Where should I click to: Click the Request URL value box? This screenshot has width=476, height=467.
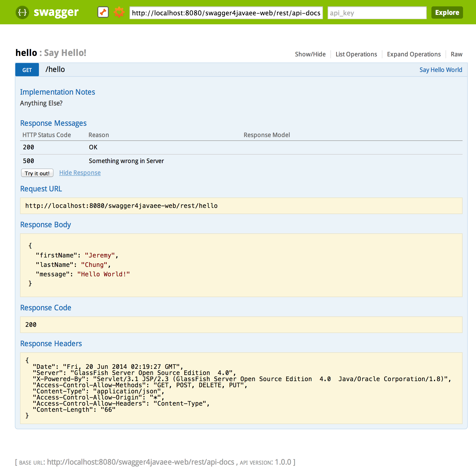(x=241, y=206)
